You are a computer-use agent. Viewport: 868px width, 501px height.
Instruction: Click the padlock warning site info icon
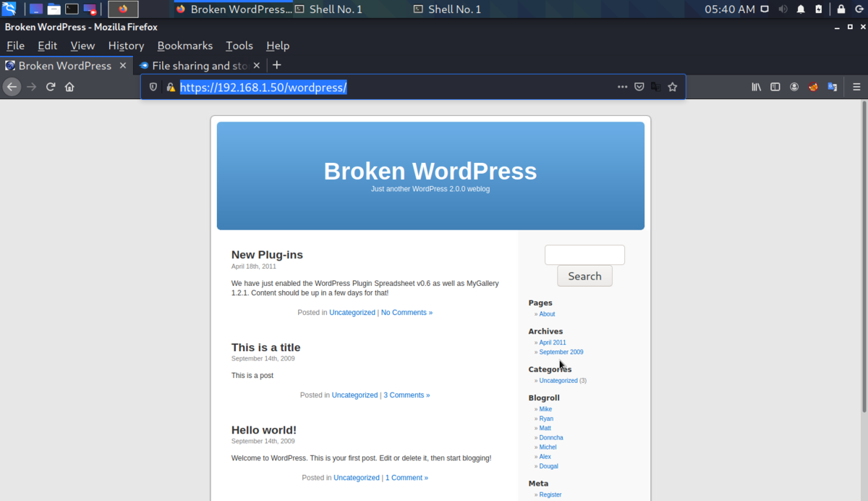coord(171,87)
